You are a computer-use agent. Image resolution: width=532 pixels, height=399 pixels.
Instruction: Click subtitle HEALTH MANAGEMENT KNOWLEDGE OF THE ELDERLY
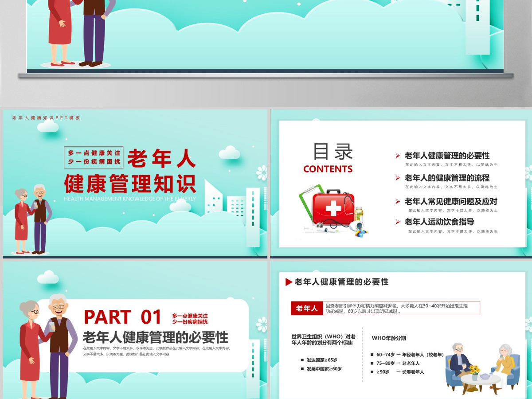pyautogui.click(x=130, y=199)
